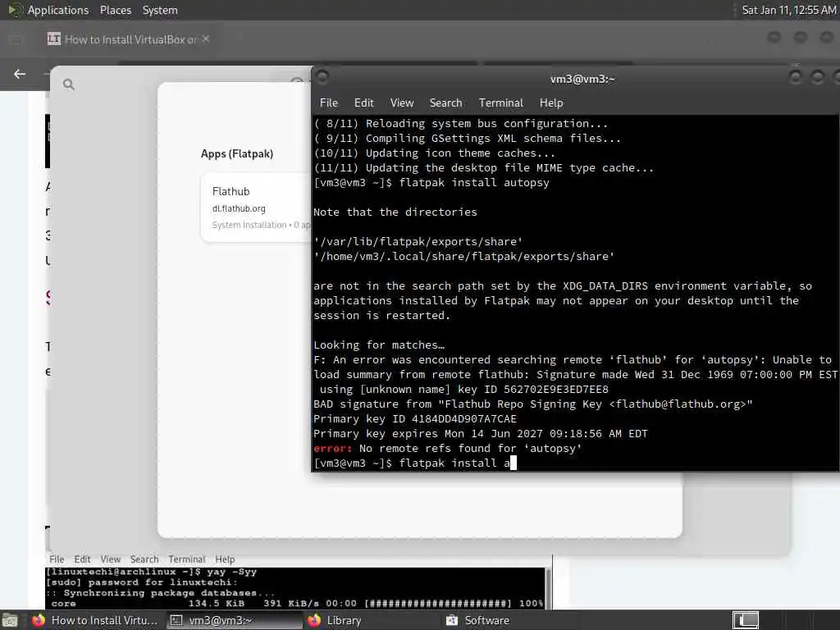Click the MATE logo icon in top panel
Viewport: 840px width, 630px height.
coord(15,10)
